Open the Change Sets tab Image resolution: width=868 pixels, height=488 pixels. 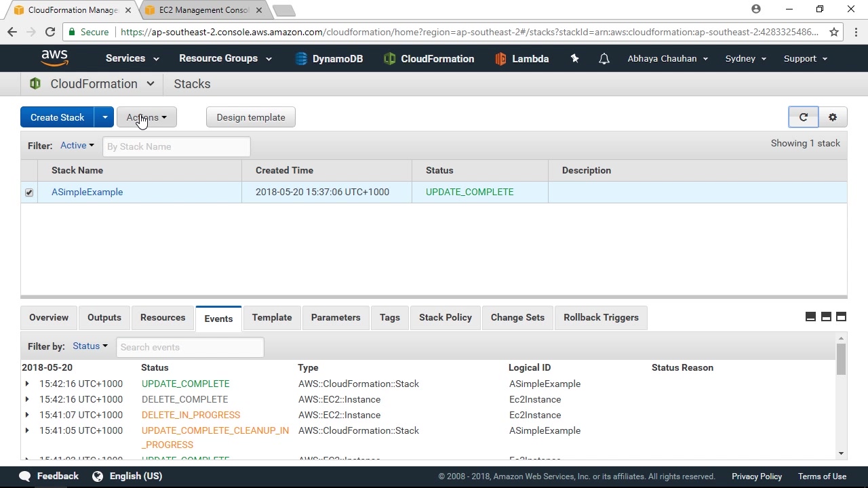coord(517,317)
